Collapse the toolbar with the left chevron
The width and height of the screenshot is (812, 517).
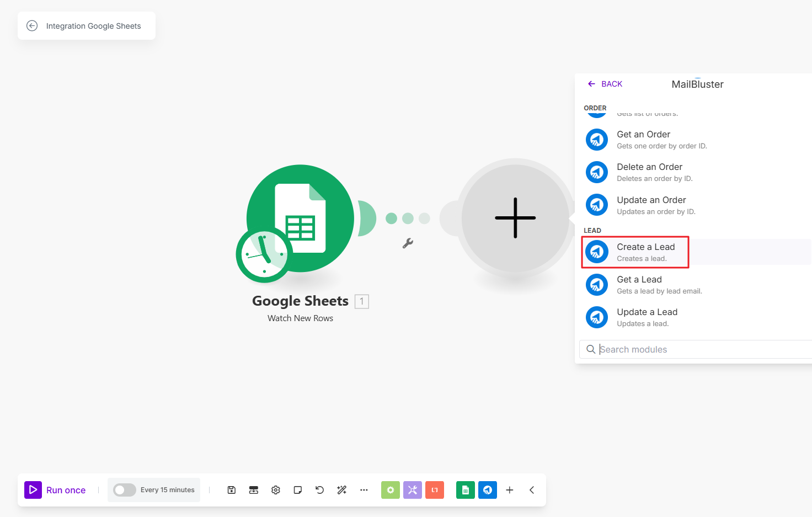(532, 490)
